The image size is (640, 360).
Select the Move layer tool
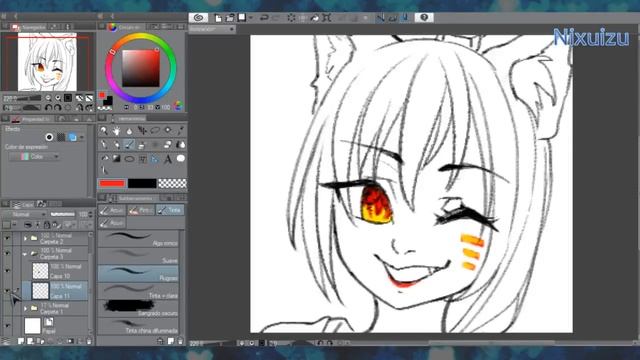142,131
